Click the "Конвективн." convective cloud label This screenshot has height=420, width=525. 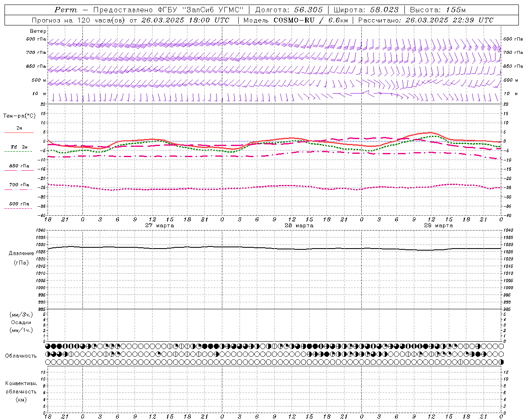coord(21,383)
